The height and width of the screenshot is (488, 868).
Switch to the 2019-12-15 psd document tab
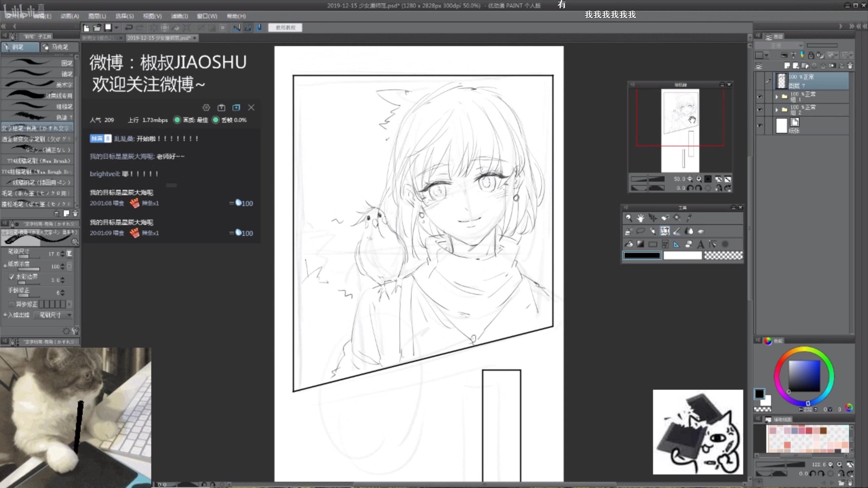[161, 38]
